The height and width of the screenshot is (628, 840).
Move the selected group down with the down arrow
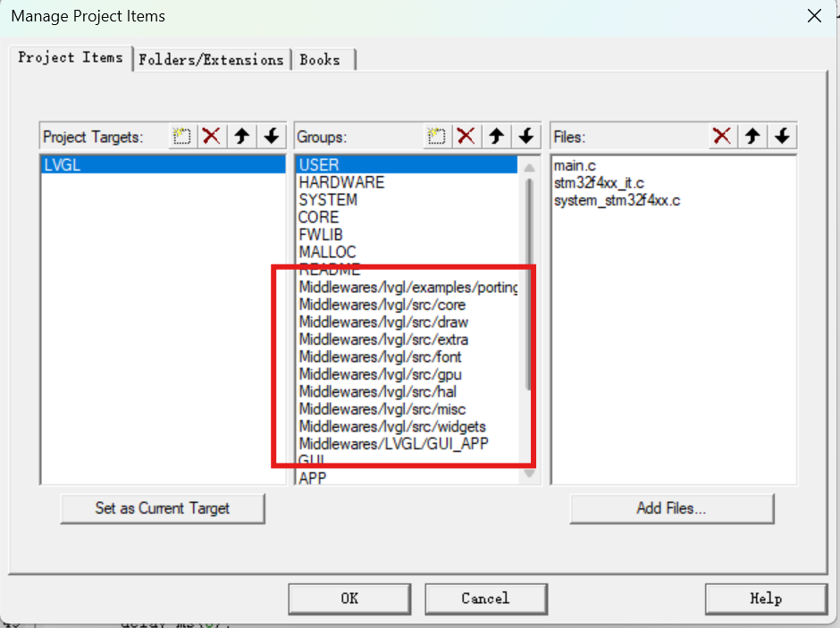coord(526,136)
